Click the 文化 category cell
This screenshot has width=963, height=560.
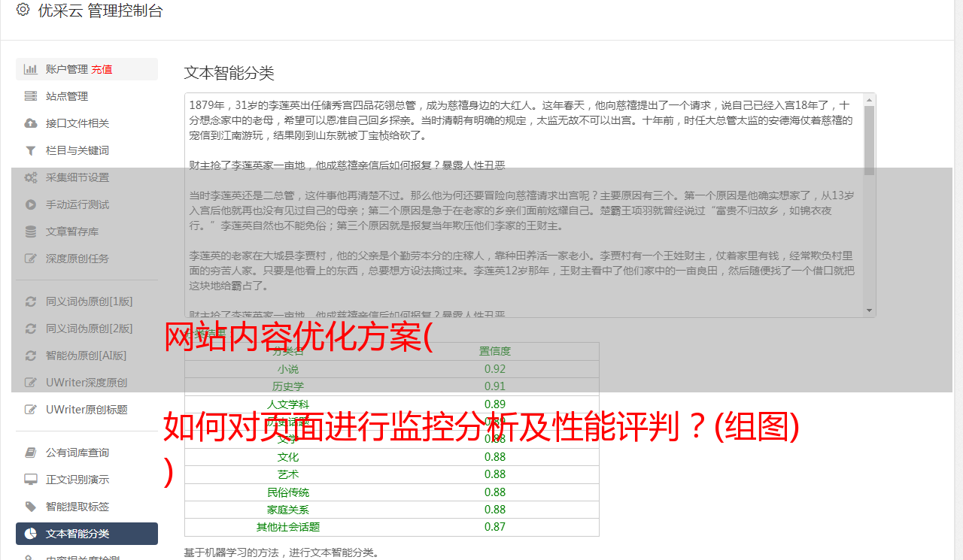288,457
